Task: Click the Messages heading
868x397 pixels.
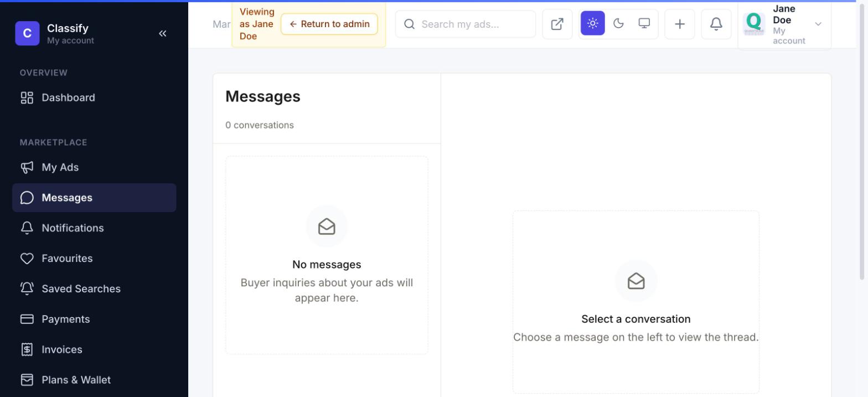Action: pyautogui.click(x=263, y=96)
